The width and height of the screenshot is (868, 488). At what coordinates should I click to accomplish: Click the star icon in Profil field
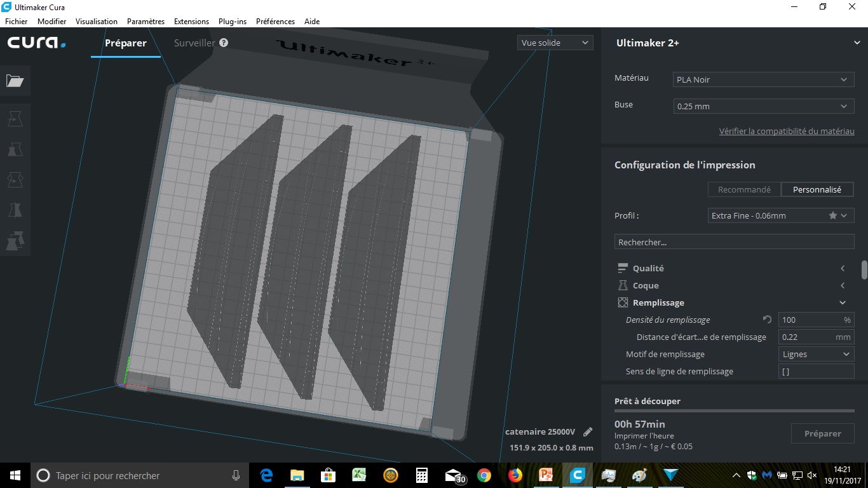tap(832, 215)
